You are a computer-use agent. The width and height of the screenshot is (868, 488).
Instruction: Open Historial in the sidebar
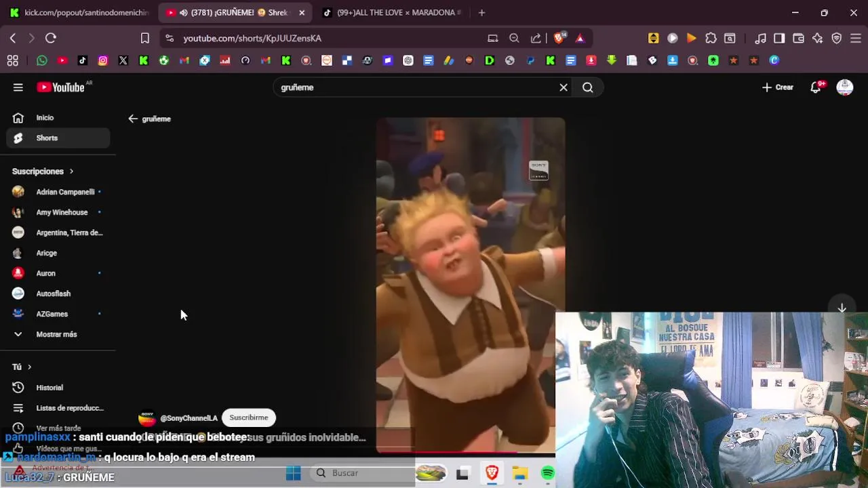(58, 388)
